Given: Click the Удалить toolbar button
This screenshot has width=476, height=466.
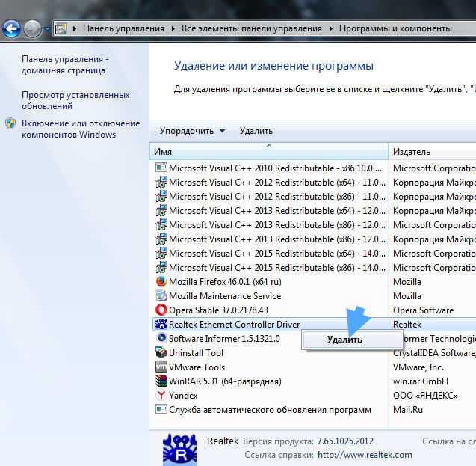Looking at the screenshot, I should tap(256, 131).
